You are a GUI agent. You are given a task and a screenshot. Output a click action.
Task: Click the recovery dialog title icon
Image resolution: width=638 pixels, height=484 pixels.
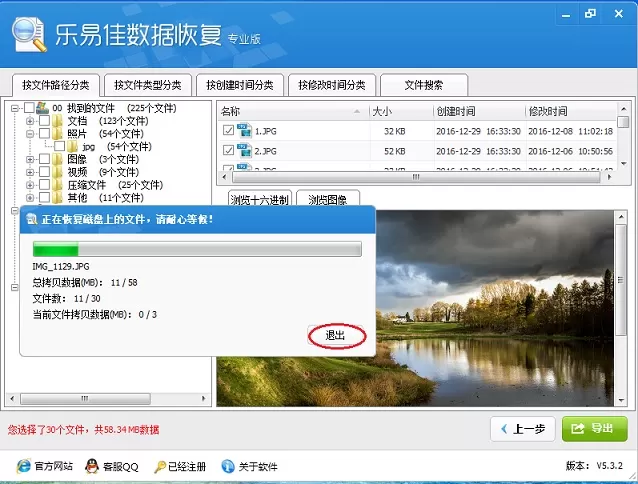(32, 219)
